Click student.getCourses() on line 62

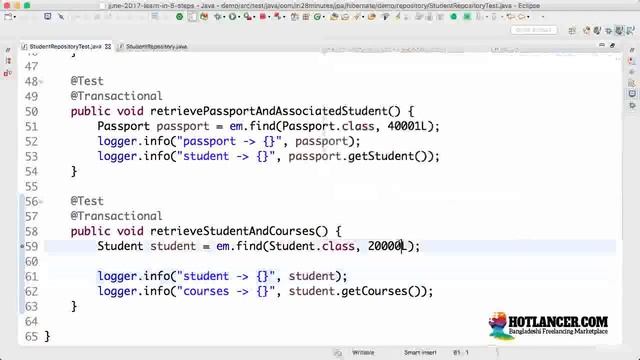click(354, 291)
